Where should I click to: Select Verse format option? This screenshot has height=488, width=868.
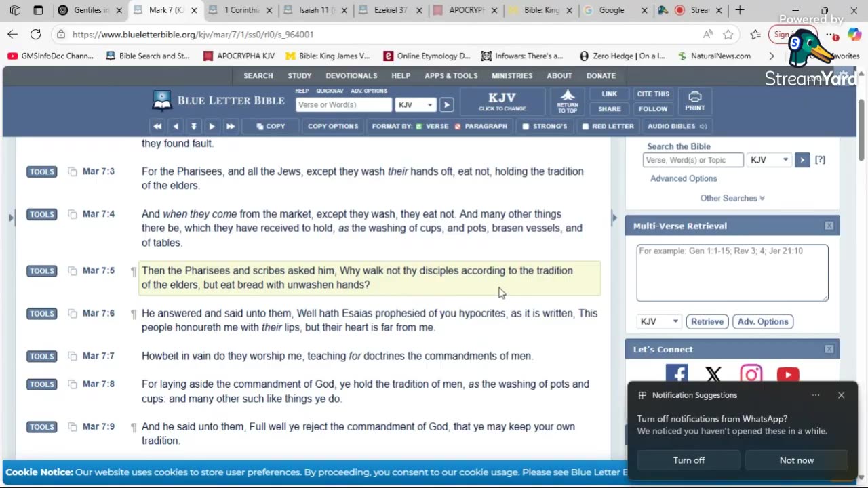tap(432, 126)
